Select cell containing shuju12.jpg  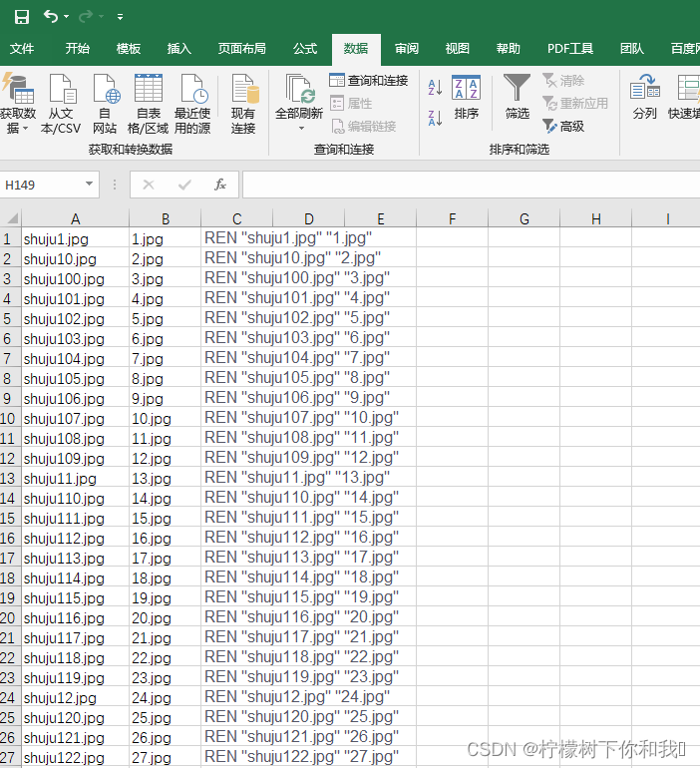pos(76,697)
